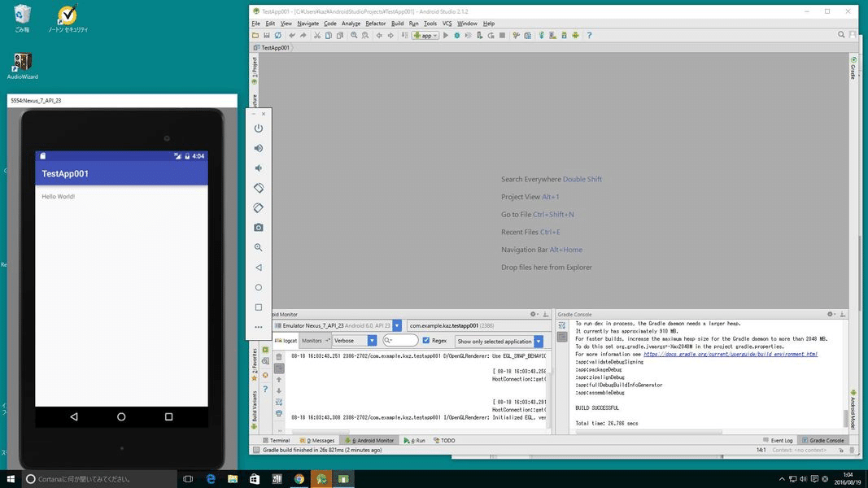Take emulator screenshot with camera icon
The image size is (868, 488).
[259, 228]
